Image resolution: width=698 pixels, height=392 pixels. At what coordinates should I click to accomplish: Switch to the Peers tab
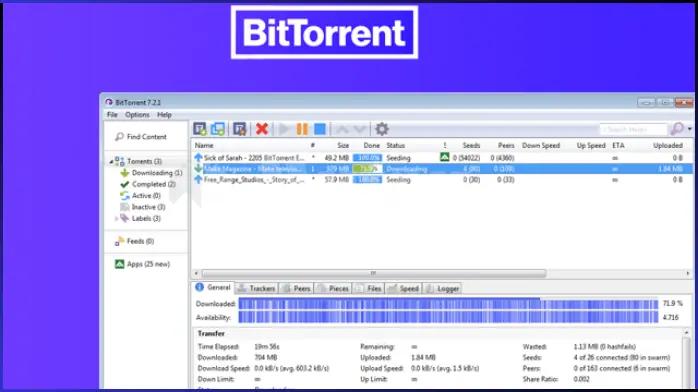[296, 289]
